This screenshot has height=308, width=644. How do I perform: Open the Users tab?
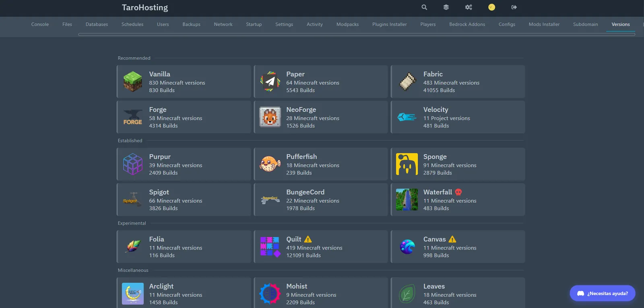click(163, 24)
